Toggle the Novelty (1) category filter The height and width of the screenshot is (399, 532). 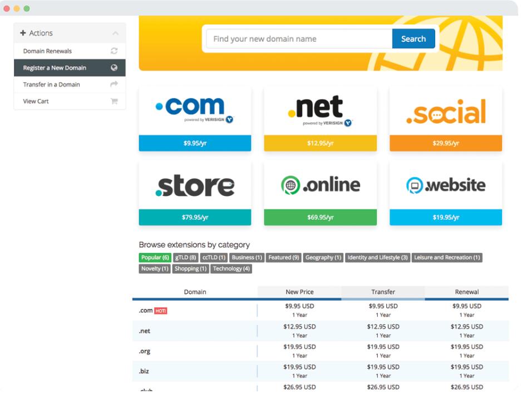[155, 269]
